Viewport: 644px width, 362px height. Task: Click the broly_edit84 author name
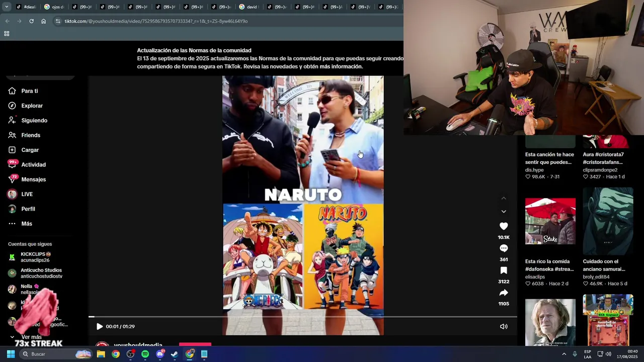click(596, 277)
